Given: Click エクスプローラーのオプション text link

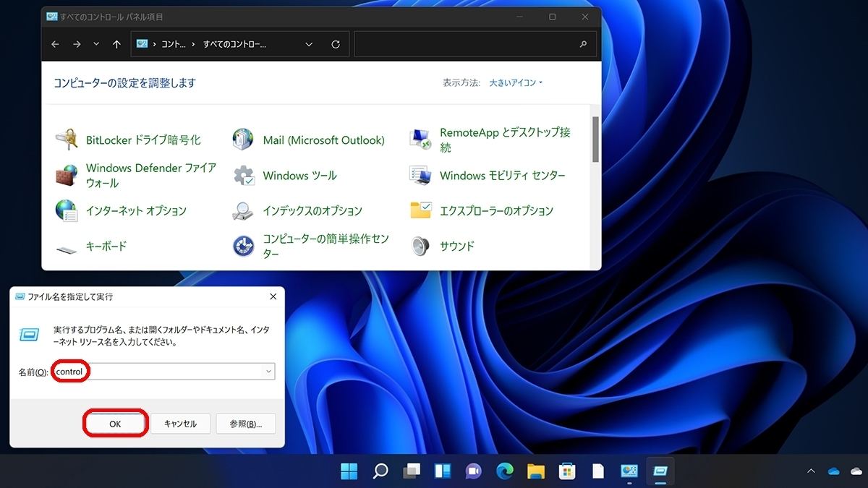Looking at the screenshot, I should point(496,210).
